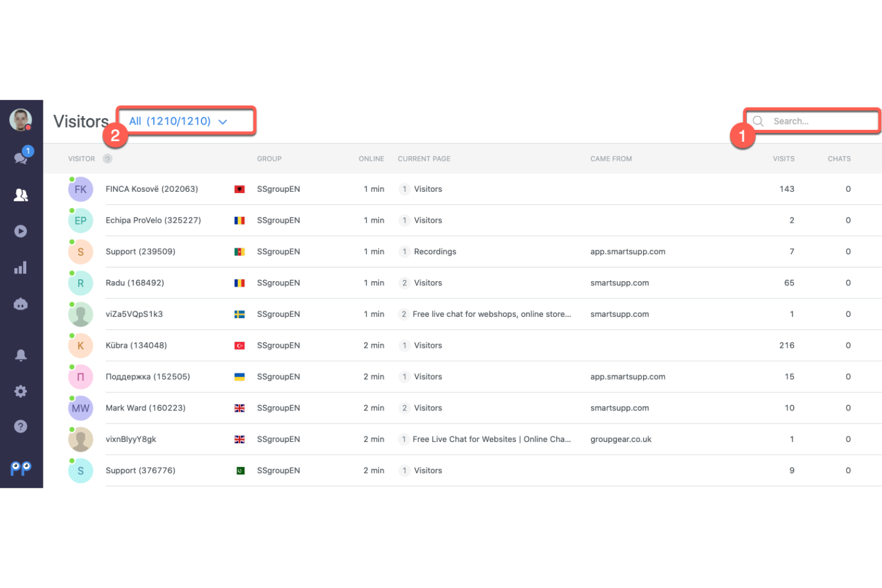Sort by CURRENT PAGE column header

click(x=424, y=158)
